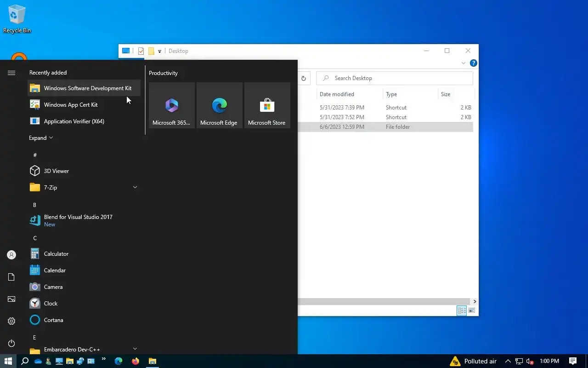This screenshot has width=588, height=368.
Task: Click the Search Desktop field
Action: (395, 78)
